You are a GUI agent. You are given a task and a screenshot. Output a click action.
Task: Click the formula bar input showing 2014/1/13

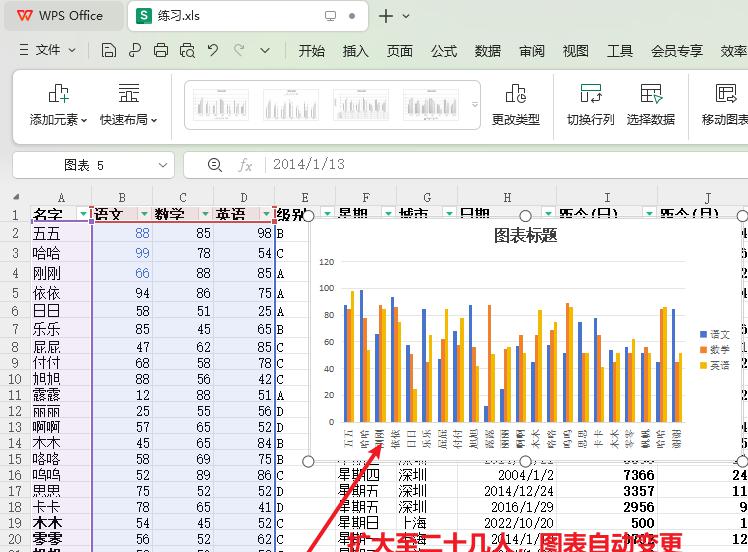click(x=506, y=165)
